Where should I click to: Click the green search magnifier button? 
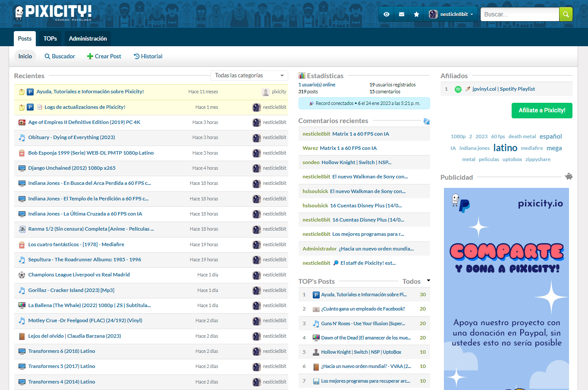[566, 14]
